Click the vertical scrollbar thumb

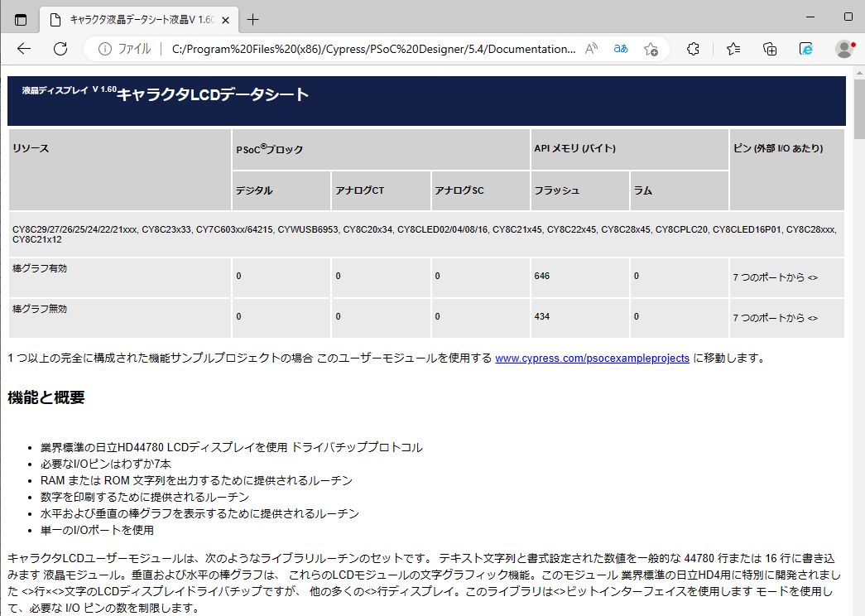tap(859, 108)
